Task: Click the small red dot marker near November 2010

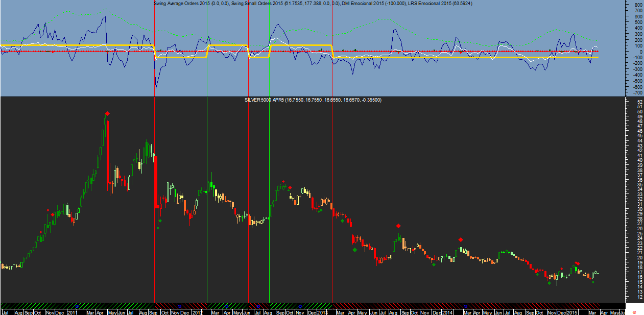Action: pos(48,210)
